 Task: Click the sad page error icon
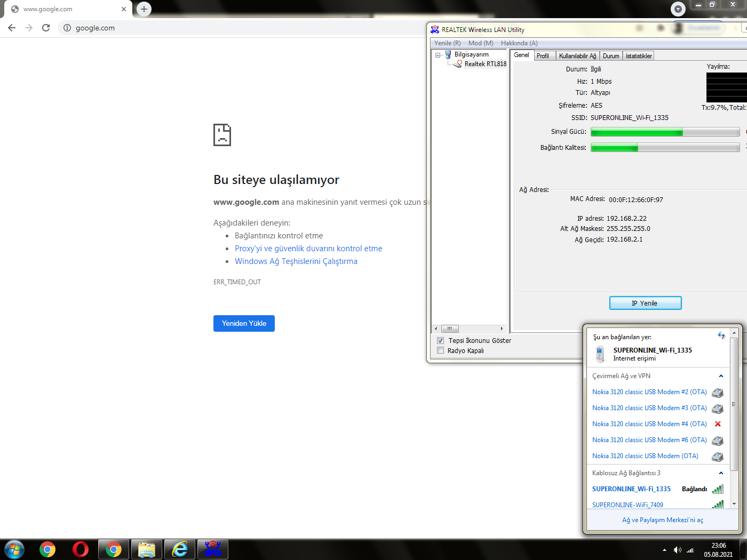click(x=222, y=135)
